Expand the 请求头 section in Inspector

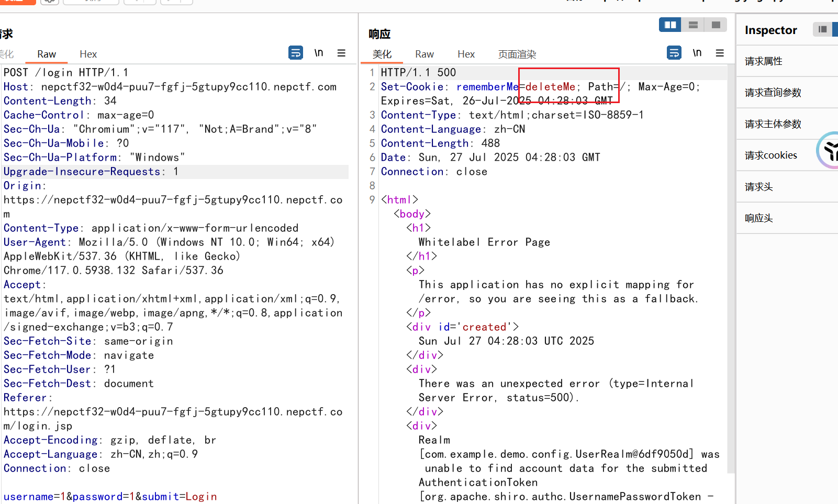[x=759, y=187]
